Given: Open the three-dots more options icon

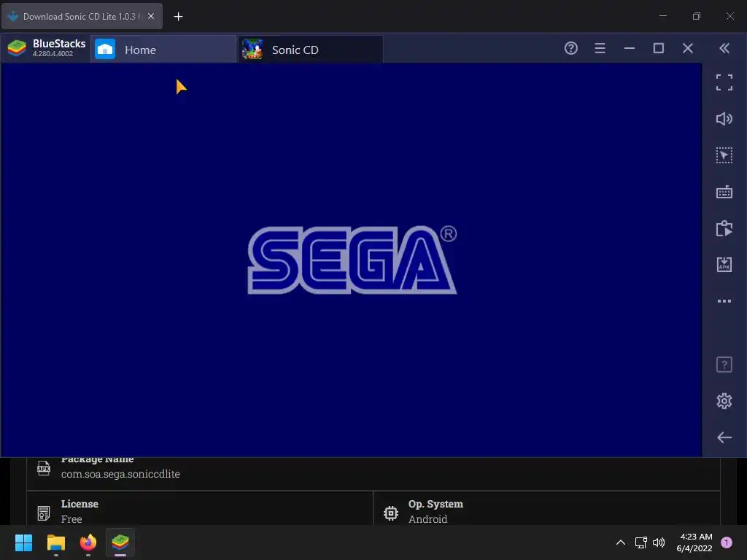Looking at the screenshot, I should (724, 301).
